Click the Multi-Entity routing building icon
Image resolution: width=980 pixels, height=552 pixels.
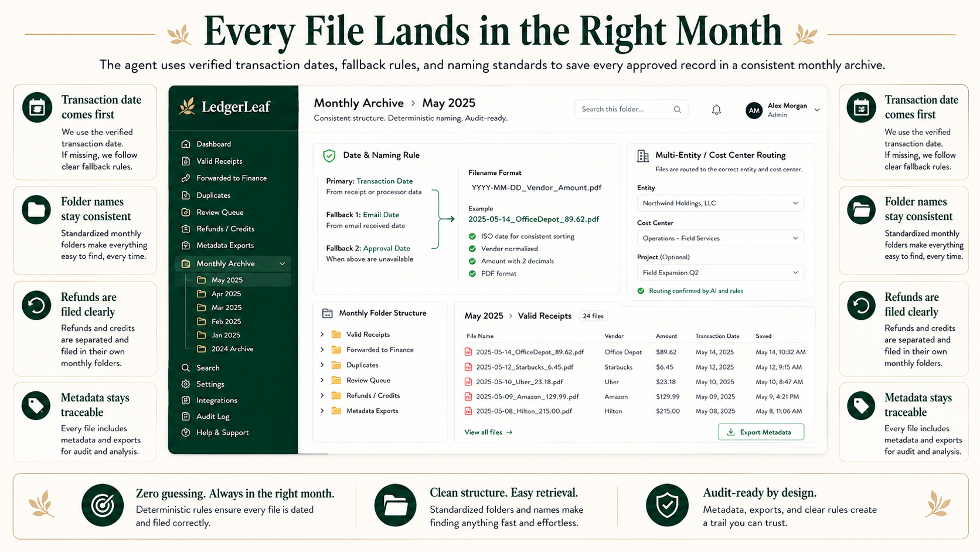[x=643, y=155]
